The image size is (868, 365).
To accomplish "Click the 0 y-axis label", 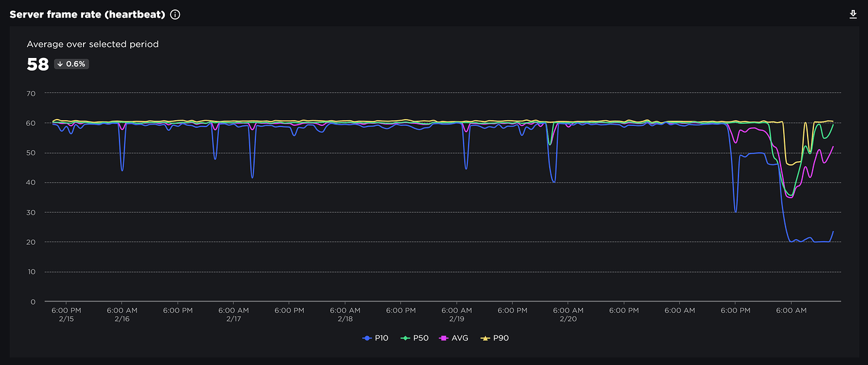I will [33, 302].
